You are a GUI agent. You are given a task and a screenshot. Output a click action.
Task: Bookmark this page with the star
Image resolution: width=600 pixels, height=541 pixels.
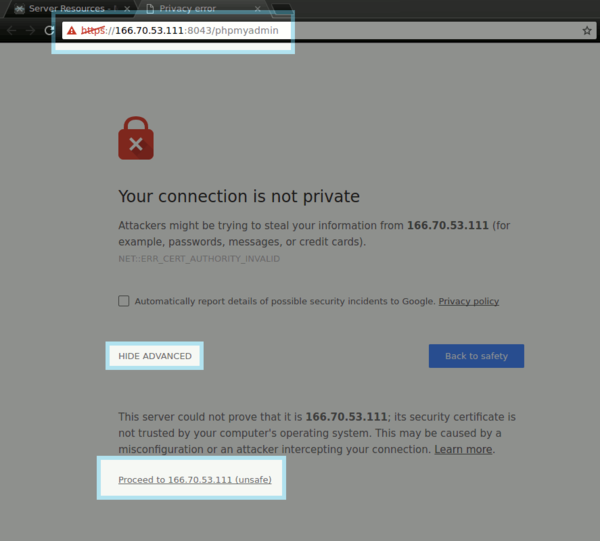[x=587, y=31]
